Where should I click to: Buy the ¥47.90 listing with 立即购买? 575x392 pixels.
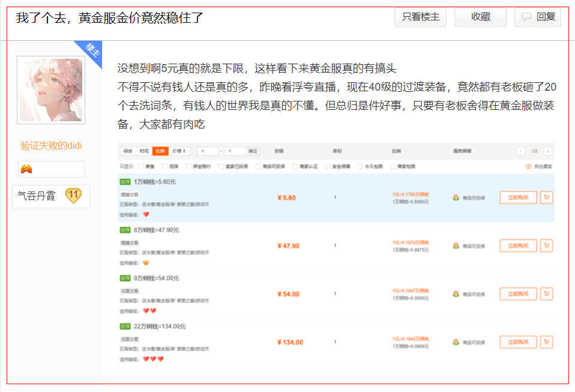pos(518,246)
